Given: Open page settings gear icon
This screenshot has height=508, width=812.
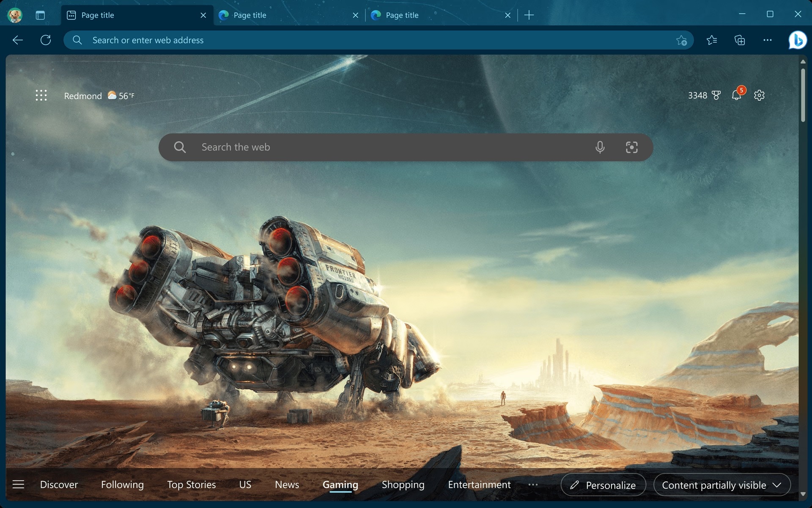Looking at the screenshot, I should coord(759,95).
